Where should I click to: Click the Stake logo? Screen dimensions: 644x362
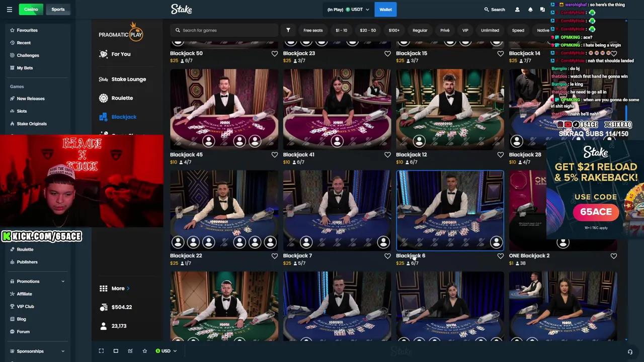(181, 9)
